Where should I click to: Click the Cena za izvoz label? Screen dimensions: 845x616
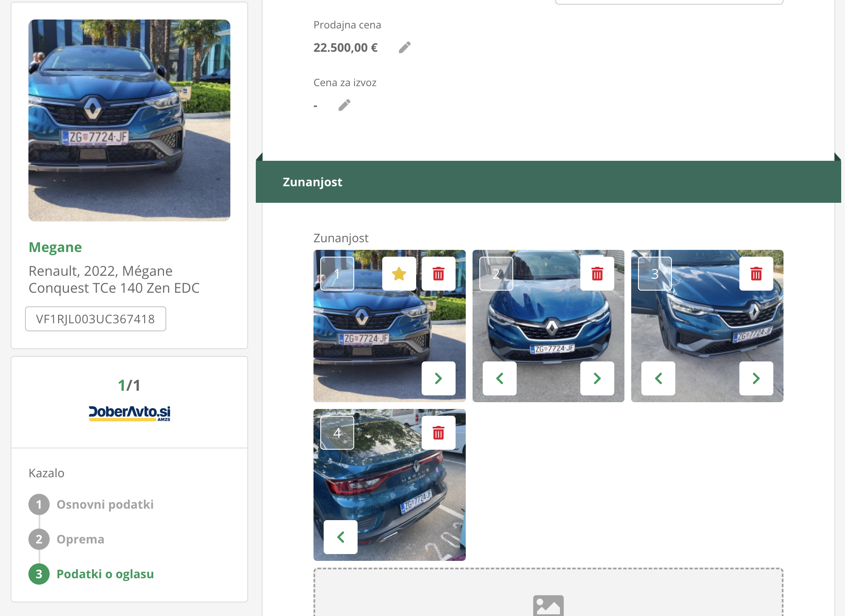click(345, 83)
